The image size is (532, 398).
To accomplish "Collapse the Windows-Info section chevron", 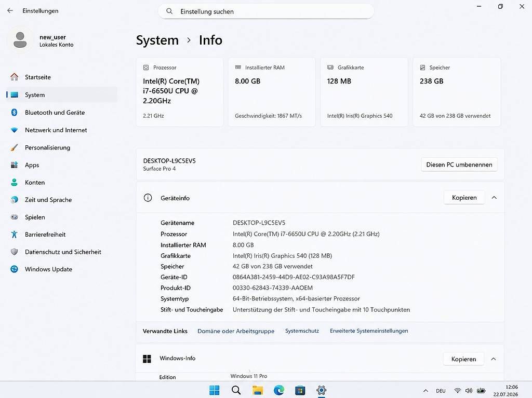I will tap(494, 359).
